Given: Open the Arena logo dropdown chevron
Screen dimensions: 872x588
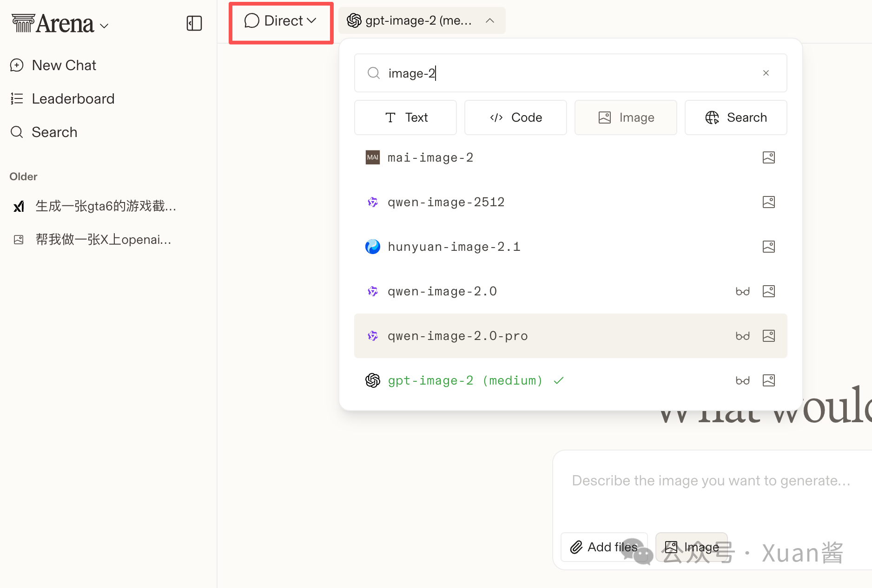Looking at the screenshot, I should pos(104,26).
